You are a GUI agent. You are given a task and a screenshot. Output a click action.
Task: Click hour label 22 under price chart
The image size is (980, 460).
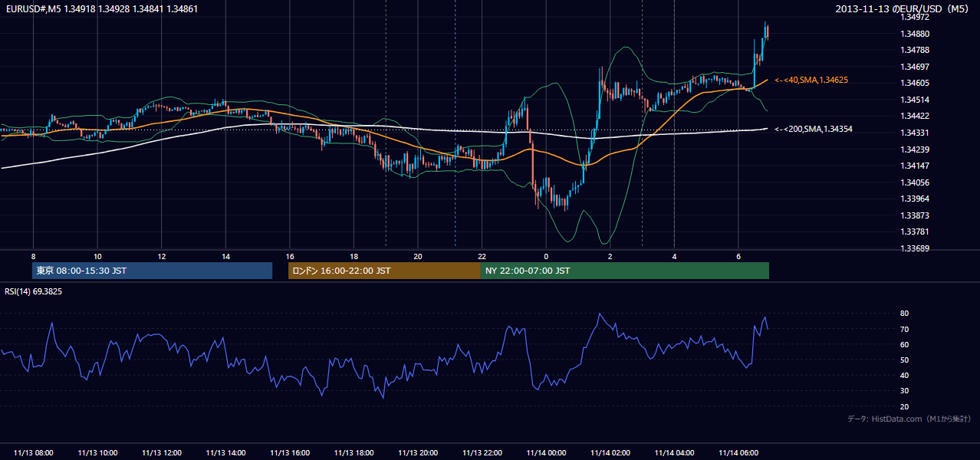click(482, 256)
